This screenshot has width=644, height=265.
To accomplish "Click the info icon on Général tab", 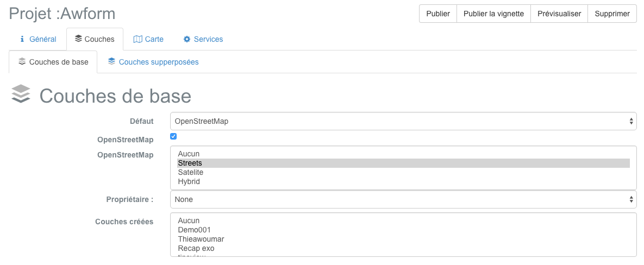I will coord(22,40).
